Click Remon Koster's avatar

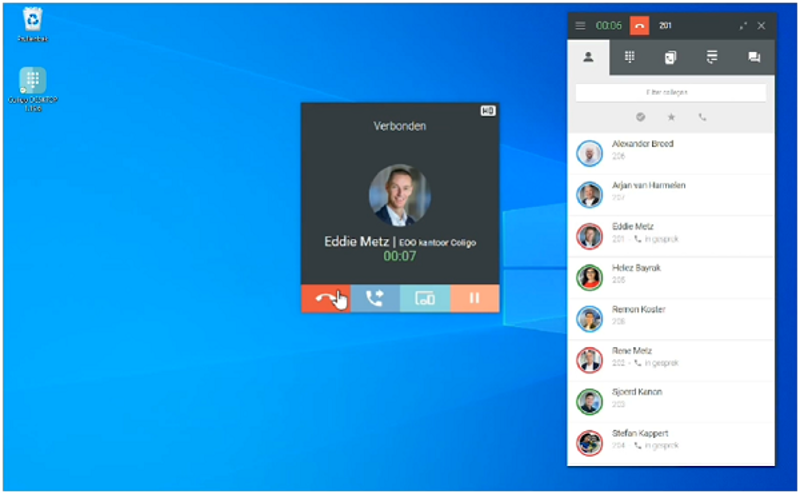point(589,318)
